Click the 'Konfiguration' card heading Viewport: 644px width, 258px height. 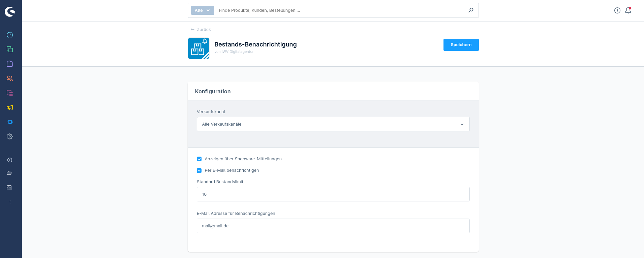tap(213, 91)
